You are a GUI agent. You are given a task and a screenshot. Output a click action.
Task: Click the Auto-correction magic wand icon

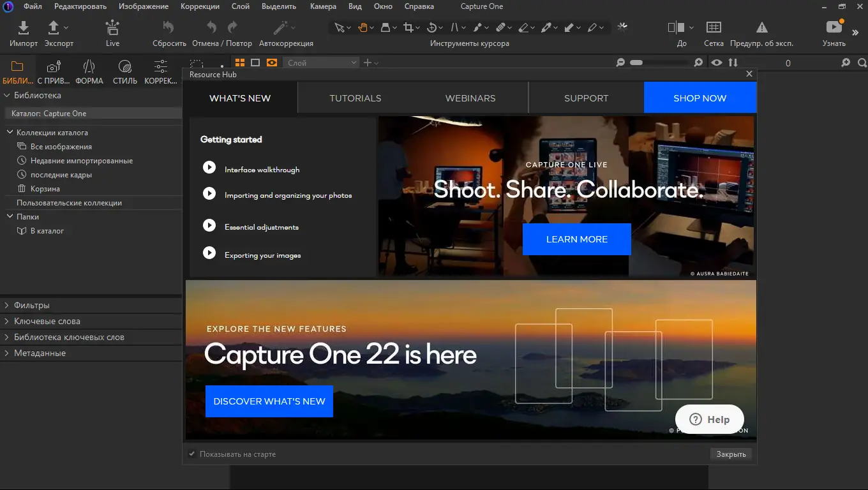[x=280, y=27]
